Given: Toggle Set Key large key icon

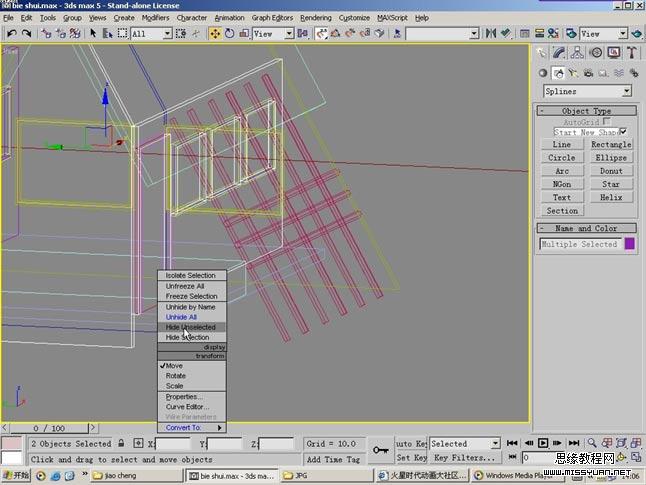Looking at the screenshot, I should click(380, 450).
